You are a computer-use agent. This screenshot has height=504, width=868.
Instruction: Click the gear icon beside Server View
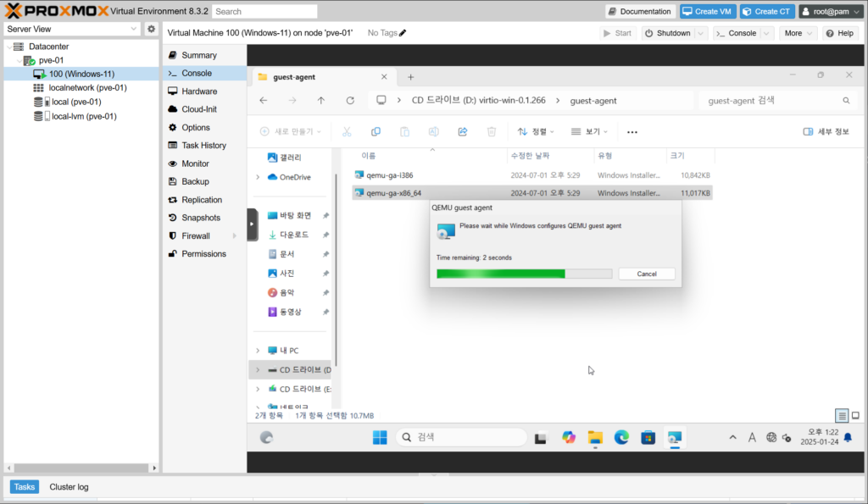pos(151,29)
